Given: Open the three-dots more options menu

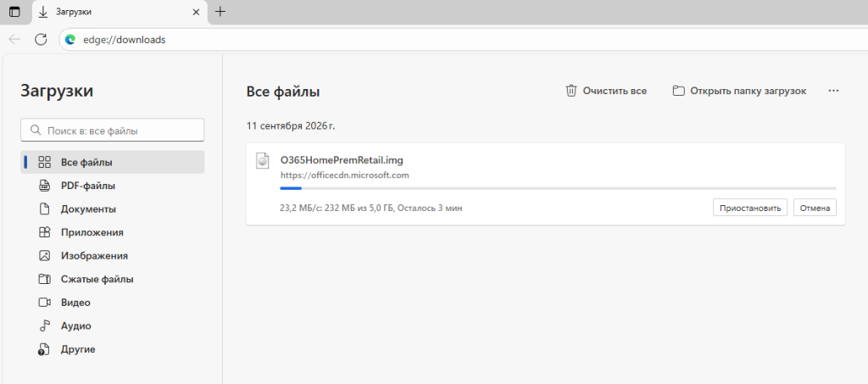Looking at the screenshot, I should [x=834, y=91].
